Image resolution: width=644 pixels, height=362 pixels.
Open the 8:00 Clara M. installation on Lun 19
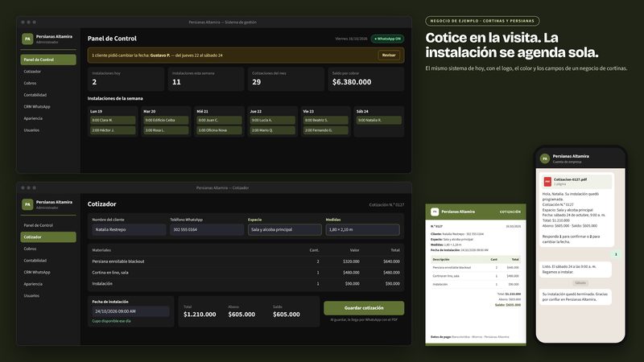pos(113,120)
